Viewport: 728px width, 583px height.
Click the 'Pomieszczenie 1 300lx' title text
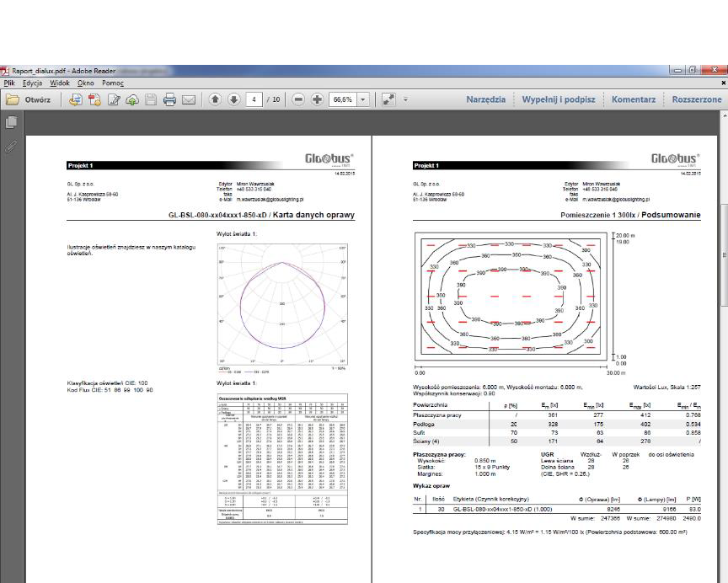tap(598, 215)
